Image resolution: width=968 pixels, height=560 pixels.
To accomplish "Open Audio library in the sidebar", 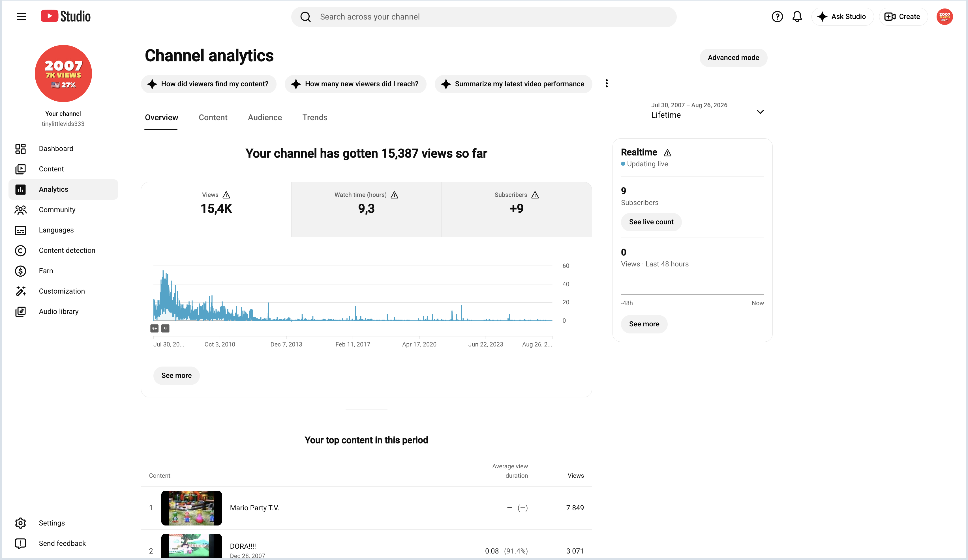I will click(63, 311).
